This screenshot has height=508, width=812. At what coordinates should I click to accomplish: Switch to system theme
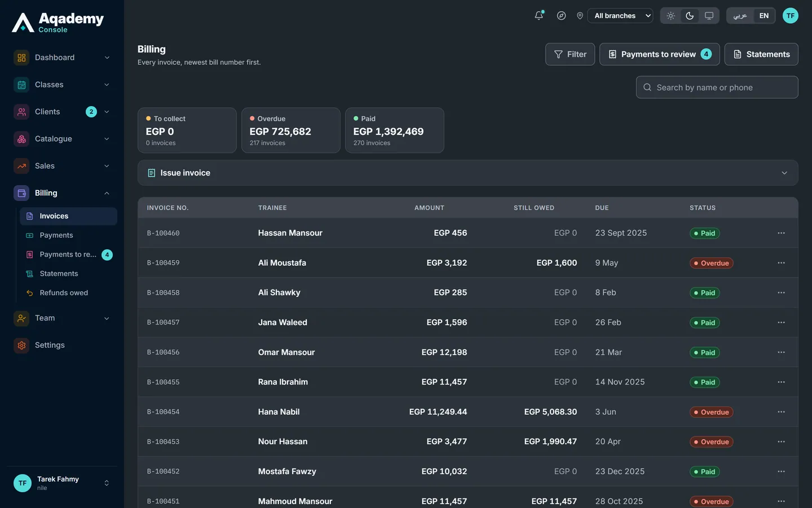pyautogui.click(x=709, y=16)
